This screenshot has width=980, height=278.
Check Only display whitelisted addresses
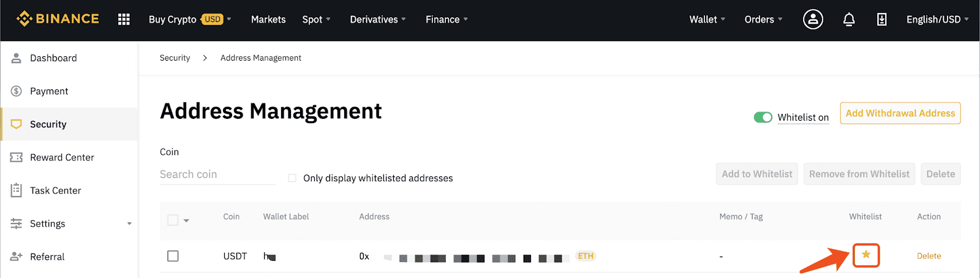click(292, 178)
